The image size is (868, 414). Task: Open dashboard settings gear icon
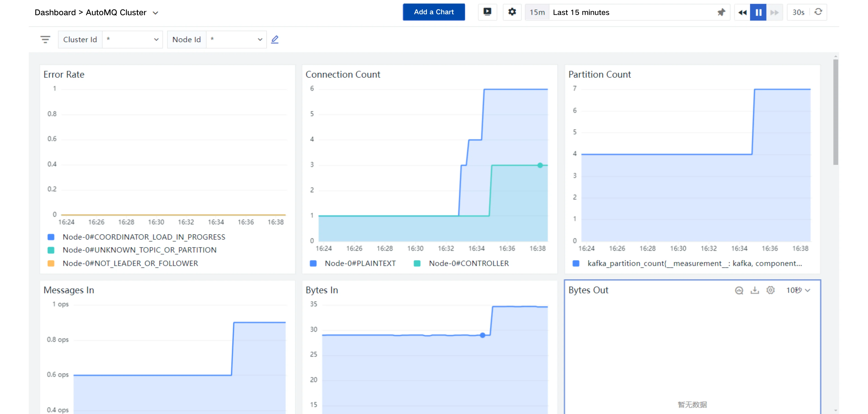pyautogui.click(x=512, y=12)
